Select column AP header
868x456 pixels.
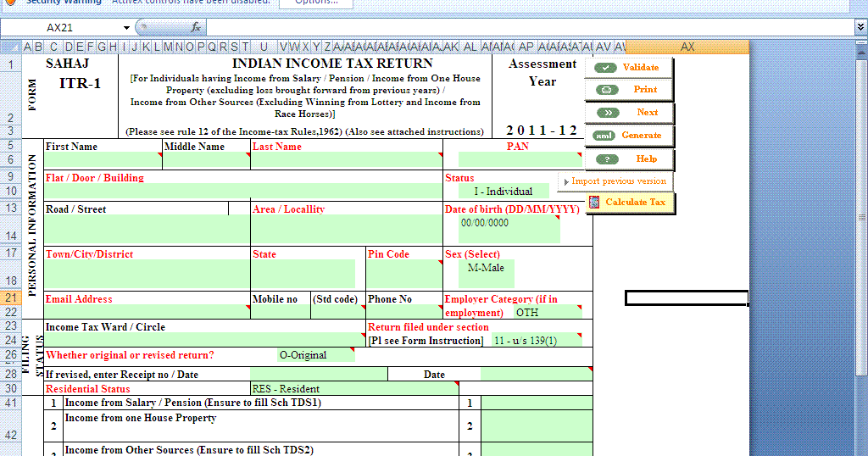tap(526, 47)
